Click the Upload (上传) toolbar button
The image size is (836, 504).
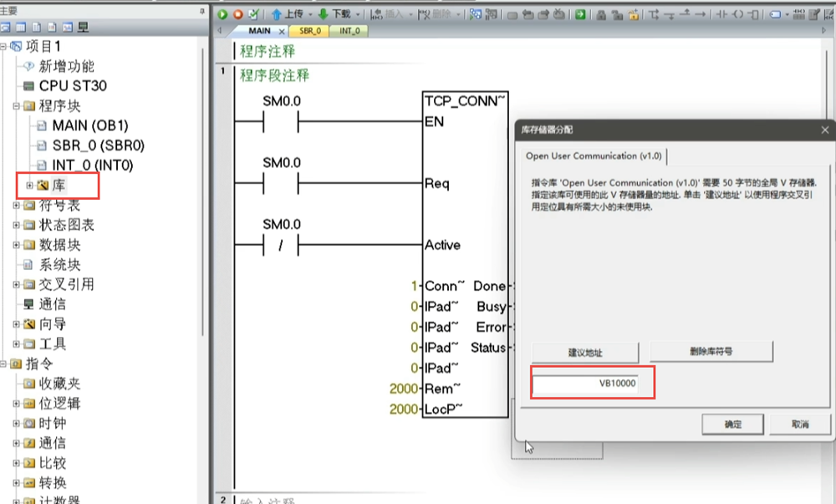coord(288,14)
